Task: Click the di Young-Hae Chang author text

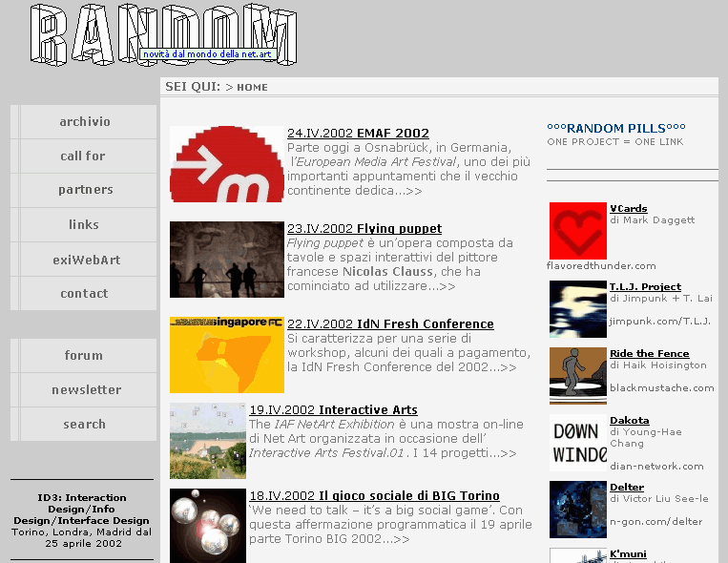Action: (x=645, y=438)
